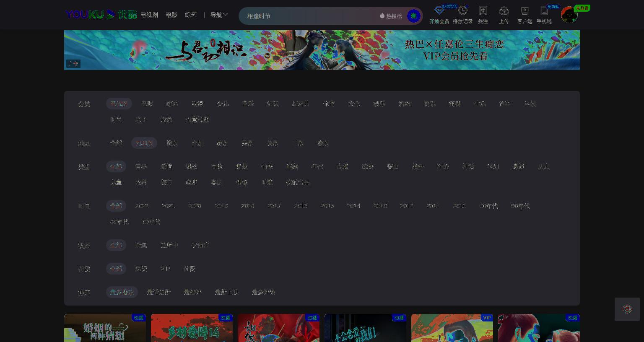Select 更新中 status filter
Screen dimensions: 644x342
169,245
